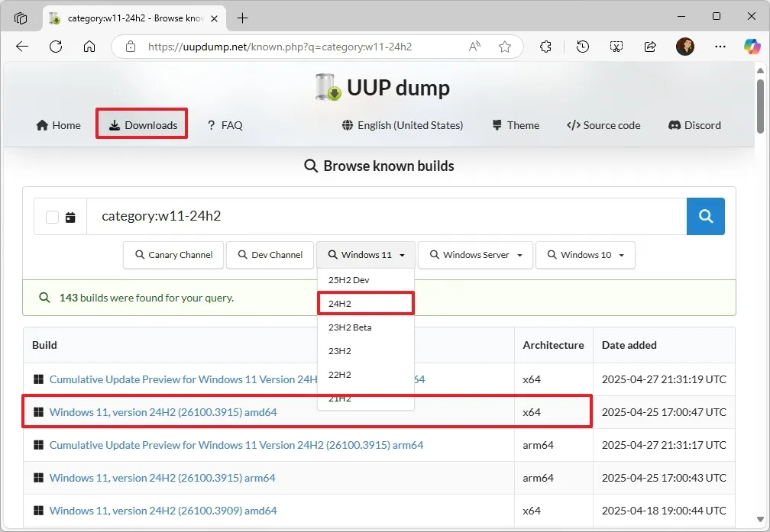The image size is (770, 532).
Task: Click the Read aloud icon in address bar
Action: (475, 47)
